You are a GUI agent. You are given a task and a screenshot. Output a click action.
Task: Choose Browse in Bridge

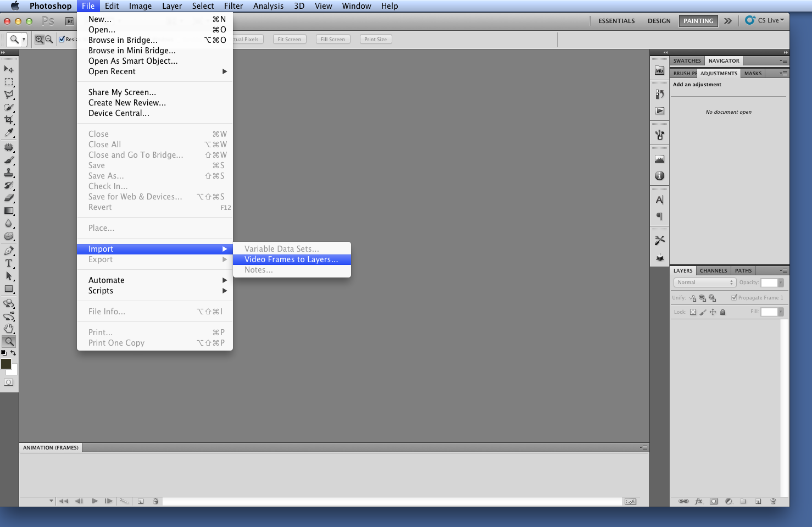tap(155, 40)
